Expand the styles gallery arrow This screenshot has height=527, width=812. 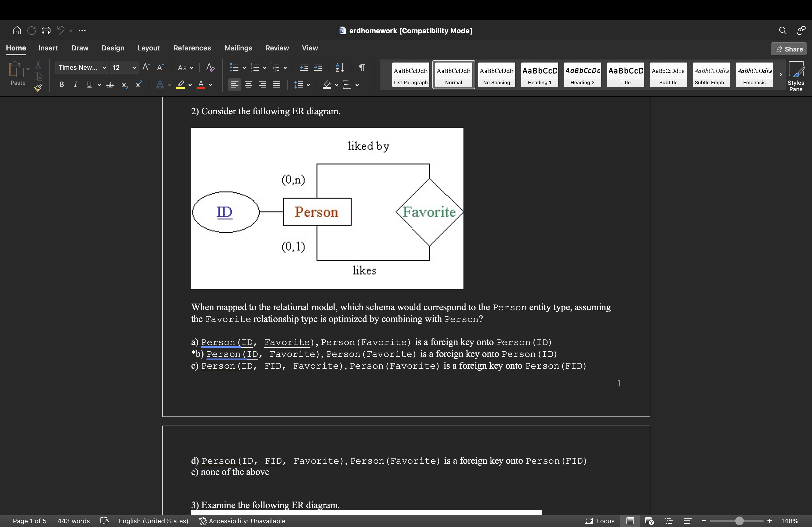(x=781, y=75)
